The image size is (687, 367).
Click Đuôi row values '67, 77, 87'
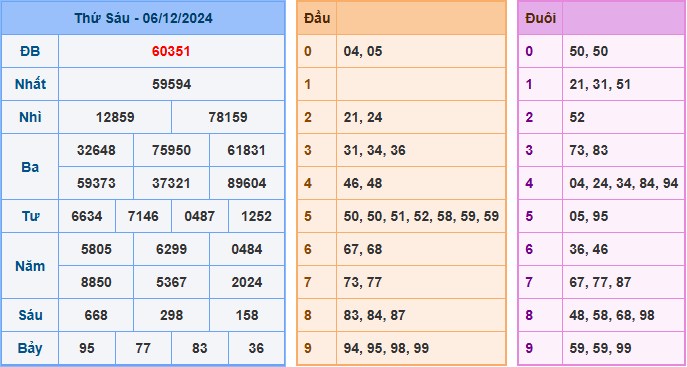[600, 282]
